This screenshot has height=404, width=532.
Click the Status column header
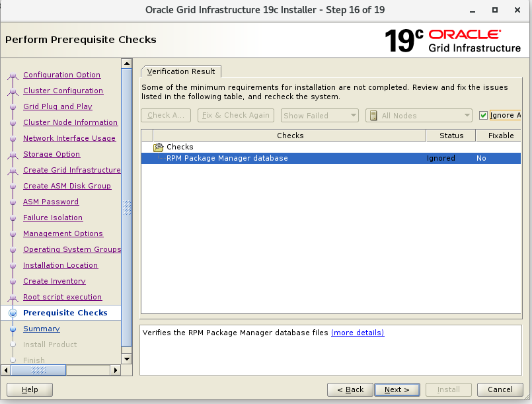tap(451, 136)
